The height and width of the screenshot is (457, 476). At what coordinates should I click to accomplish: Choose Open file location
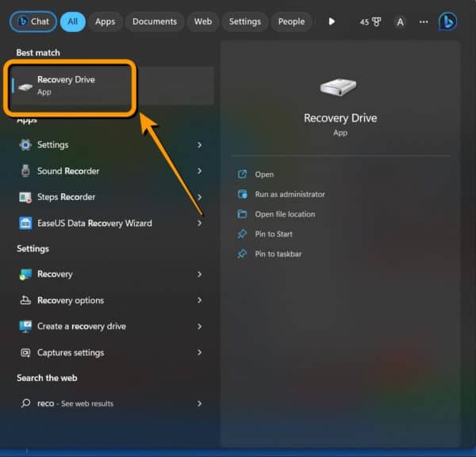tap(285, 214)
